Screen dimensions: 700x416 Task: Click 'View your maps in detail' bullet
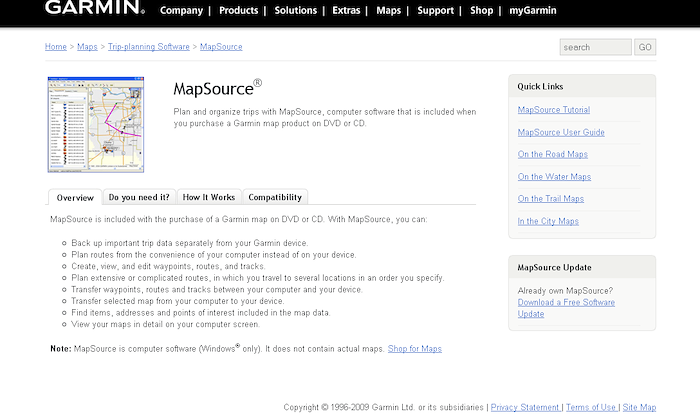166,324
